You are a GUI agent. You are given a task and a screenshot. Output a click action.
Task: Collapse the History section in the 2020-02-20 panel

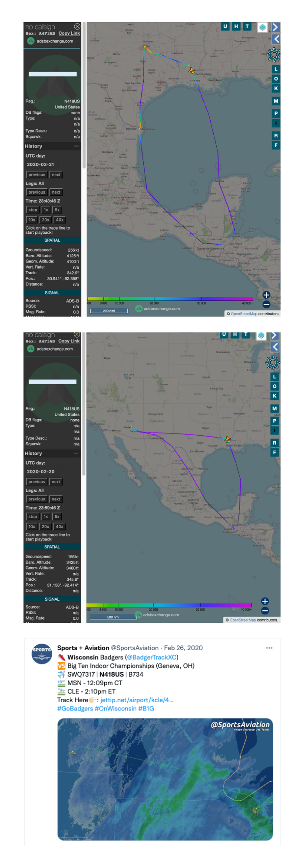pos(76,453)
